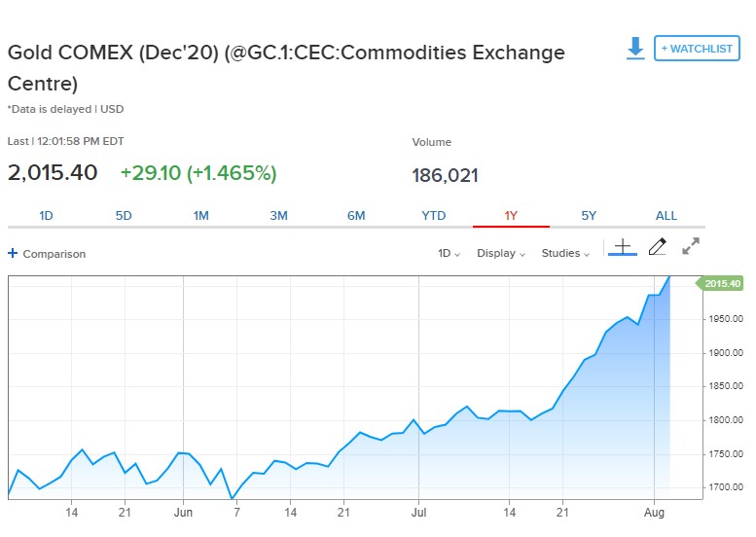Click the green 2015.40 price tag
Screen dimensions: 756x537
(724, 283)
